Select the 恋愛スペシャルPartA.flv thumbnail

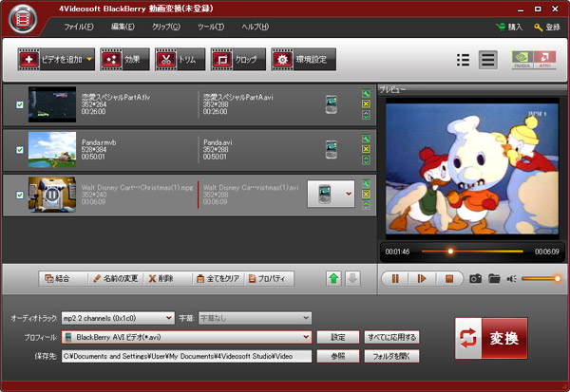click(52, 104)
